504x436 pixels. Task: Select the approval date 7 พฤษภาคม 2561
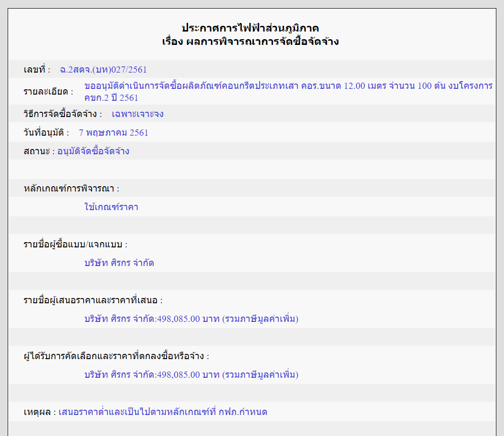(114, 132)
